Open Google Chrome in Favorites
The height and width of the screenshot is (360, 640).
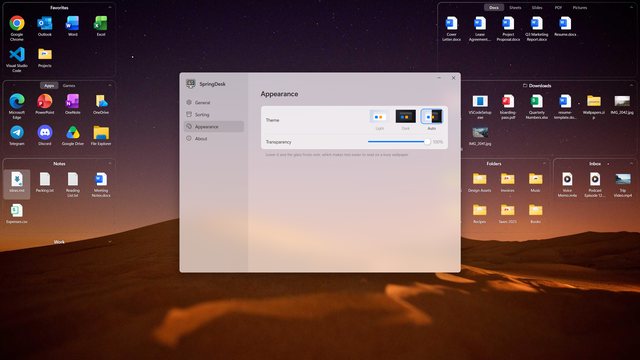point(17,28)
